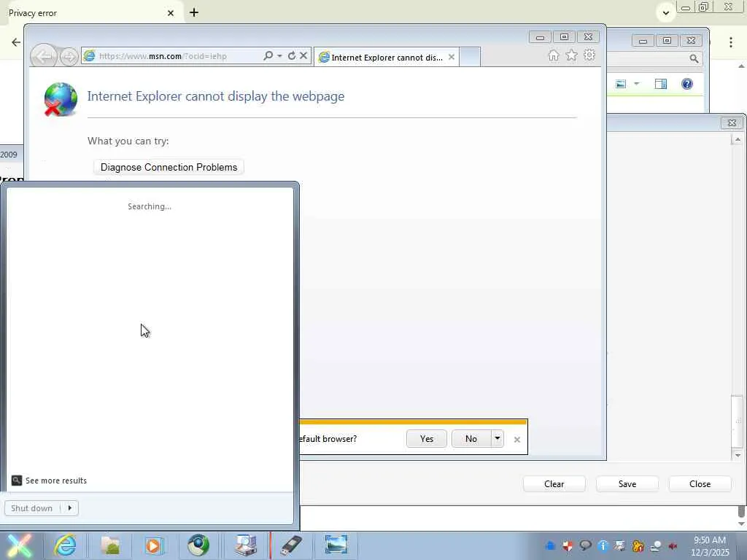Viewport: 747px width, 560px height.
Task: Click the Windows Start orb
Action: click(x=18, y=545)
